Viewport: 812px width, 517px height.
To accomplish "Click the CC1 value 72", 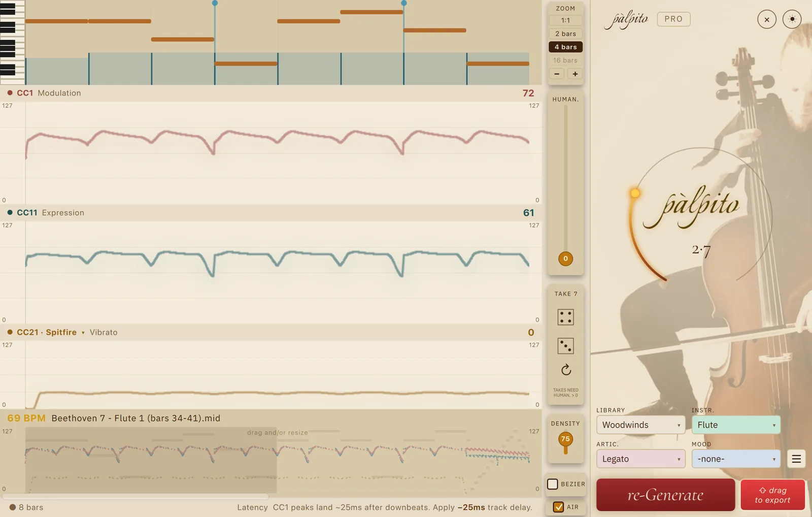I will tap(528, 93).
